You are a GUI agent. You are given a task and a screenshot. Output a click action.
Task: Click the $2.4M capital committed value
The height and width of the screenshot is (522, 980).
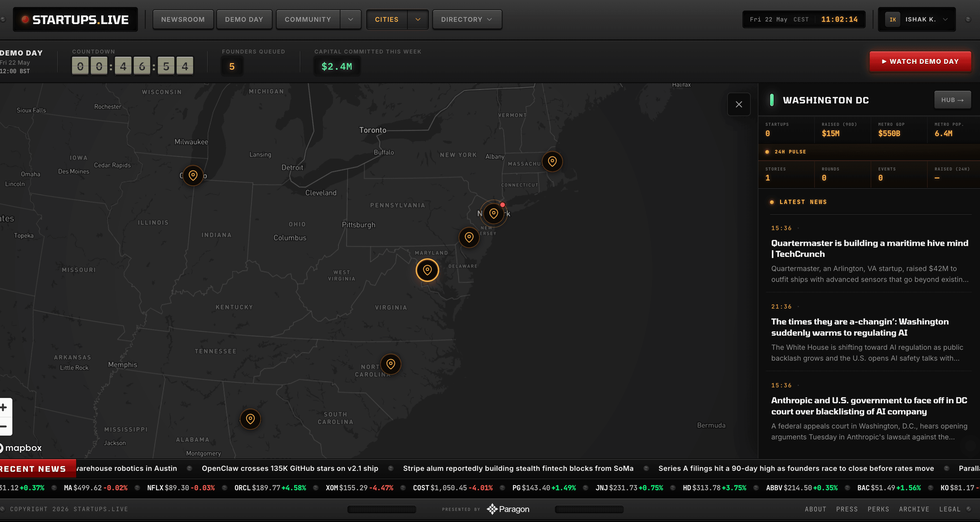[x=337, y=67]
